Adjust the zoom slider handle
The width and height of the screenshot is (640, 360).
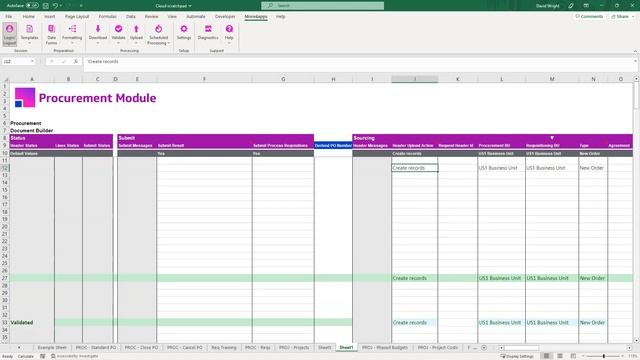pos(604,356)
